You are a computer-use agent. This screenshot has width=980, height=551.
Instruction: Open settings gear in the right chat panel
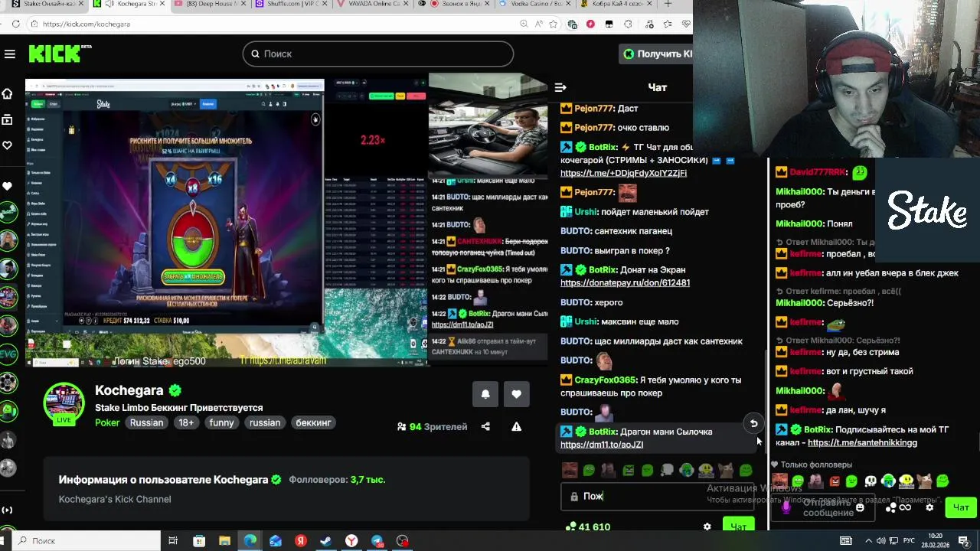929,507
